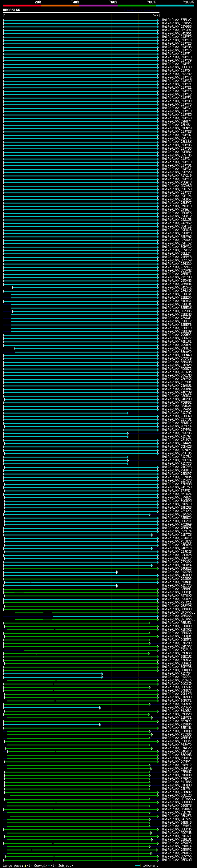The image size is (197, 868).
Task: Click the Large gaps legend text
Action: (x=38, y=865)
